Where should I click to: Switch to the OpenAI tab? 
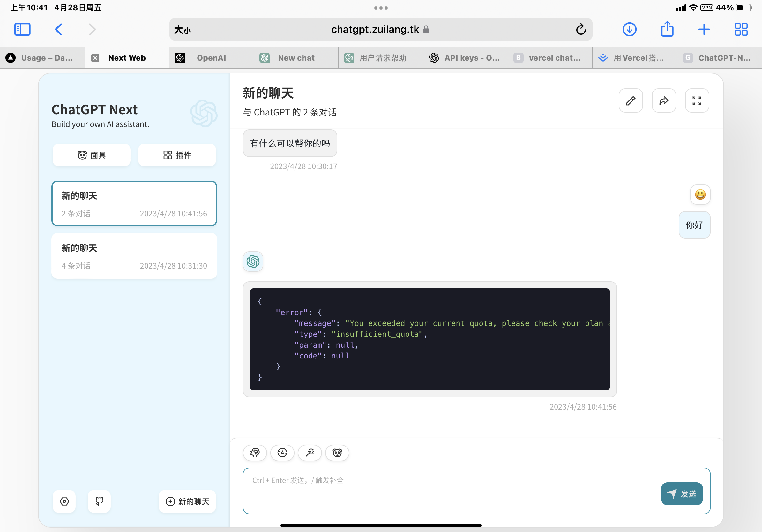click(x=212, y=58)
